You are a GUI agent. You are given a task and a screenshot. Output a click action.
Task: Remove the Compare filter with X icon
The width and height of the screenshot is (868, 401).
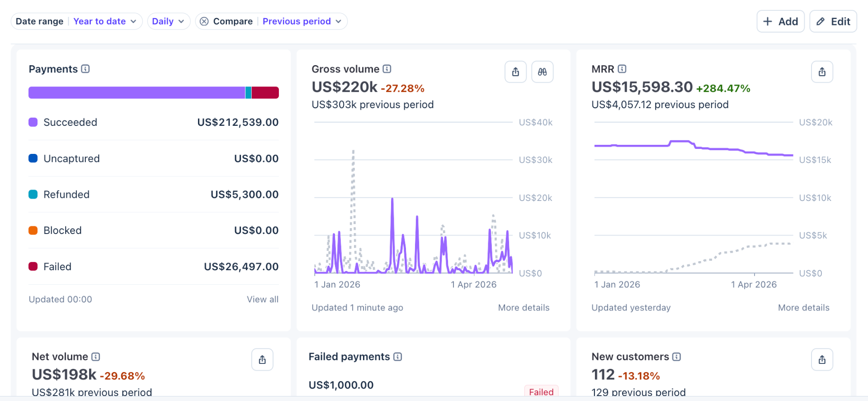tap(204, 21)
